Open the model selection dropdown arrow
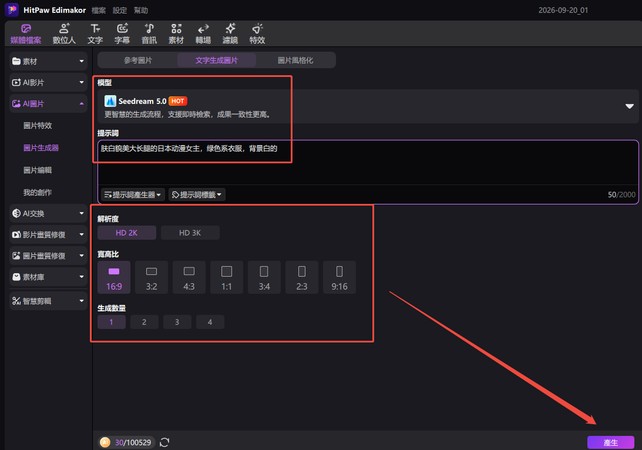The height and width of the screenshot is (450, 642). [x=629, y=106]
